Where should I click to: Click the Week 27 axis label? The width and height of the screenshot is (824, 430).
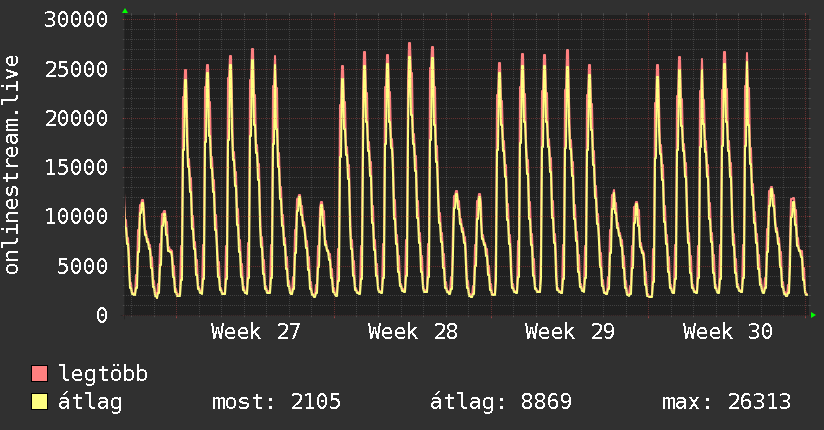[x=255, y=332]
